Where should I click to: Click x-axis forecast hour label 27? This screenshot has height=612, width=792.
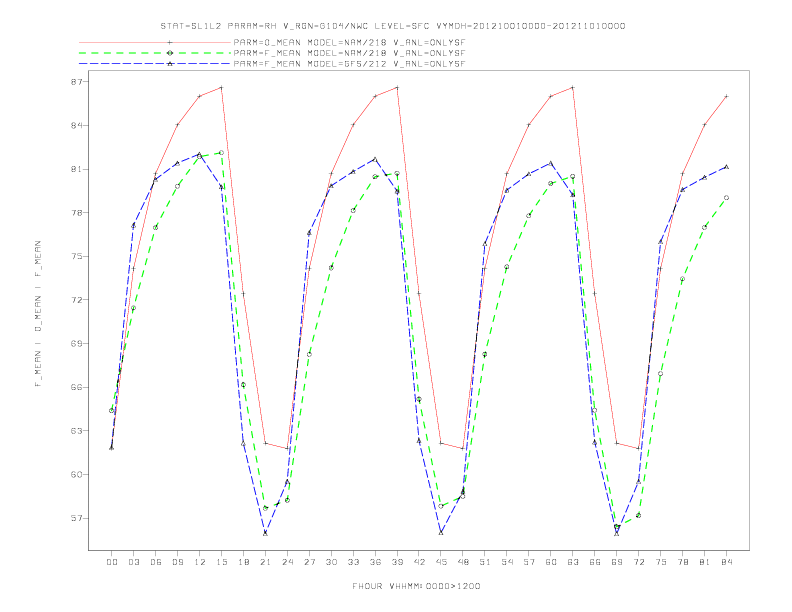pos(309,562)
